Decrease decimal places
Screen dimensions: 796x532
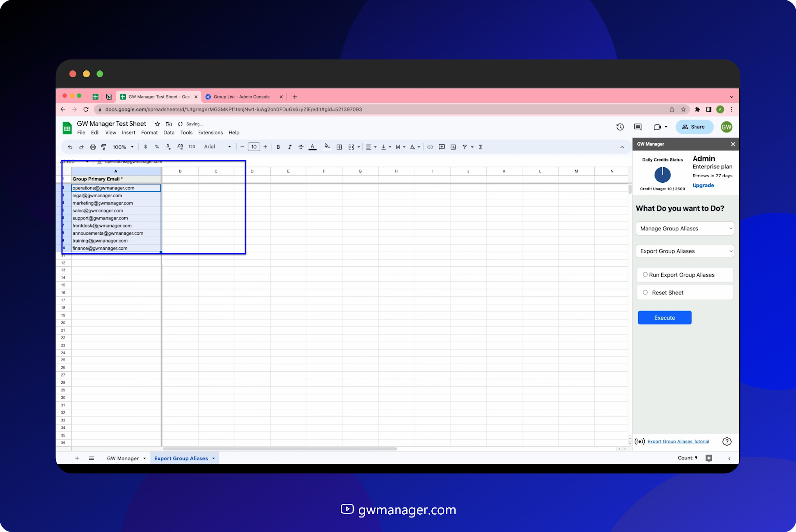coord(168,147)
